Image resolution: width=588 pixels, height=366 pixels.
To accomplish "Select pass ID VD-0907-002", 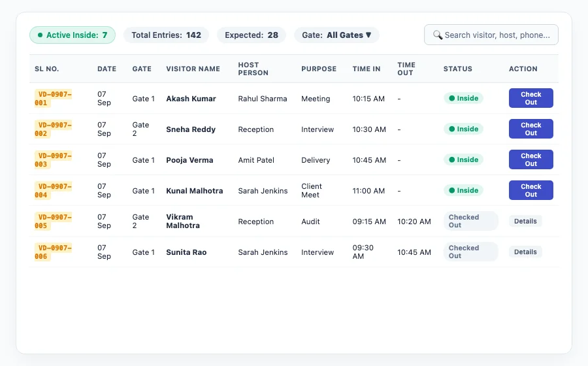I will click(53, 129).
